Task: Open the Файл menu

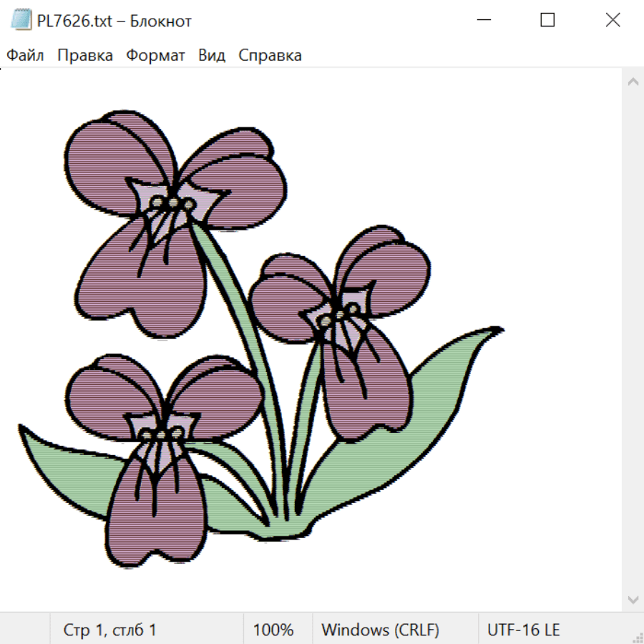Action: pos(26,56)
